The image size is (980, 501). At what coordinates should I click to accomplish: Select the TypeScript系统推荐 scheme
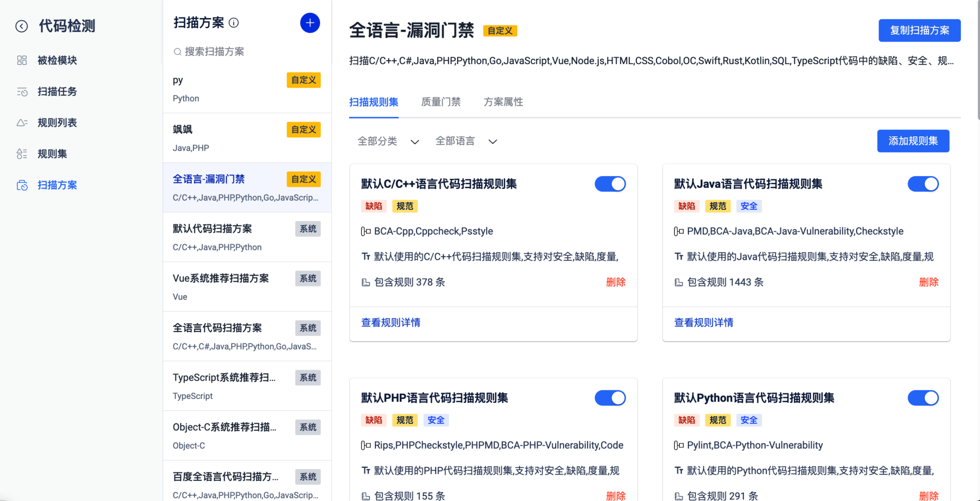click(x=247, y=386)
